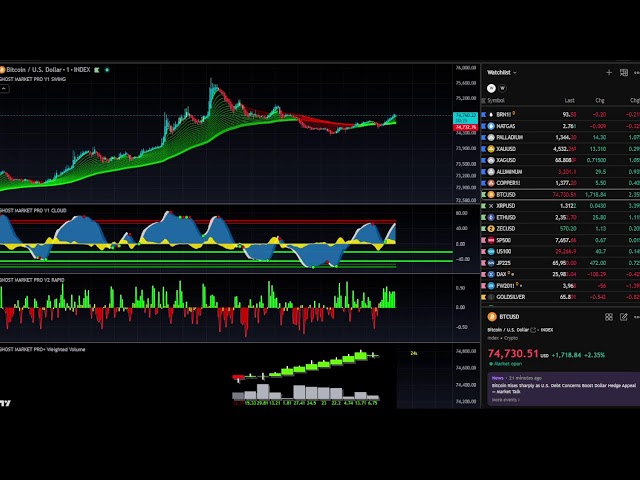640x480 pixels.
Task: Click GHOST MARKET PRO+ Weighted Volume label
Action: tap(42, 349)
